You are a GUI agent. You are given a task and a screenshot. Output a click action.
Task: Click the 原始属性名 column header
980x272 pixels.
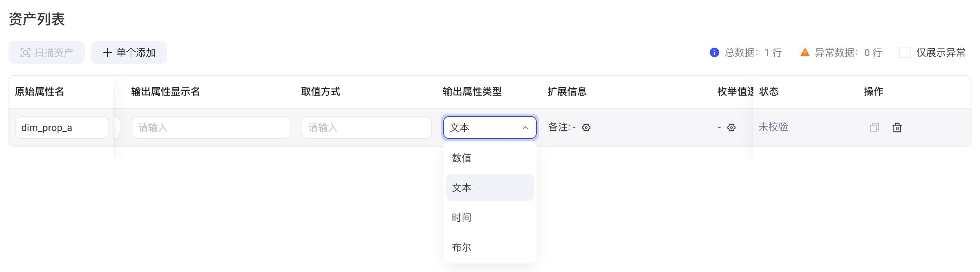pyautogui.click(x=40, y=91)
